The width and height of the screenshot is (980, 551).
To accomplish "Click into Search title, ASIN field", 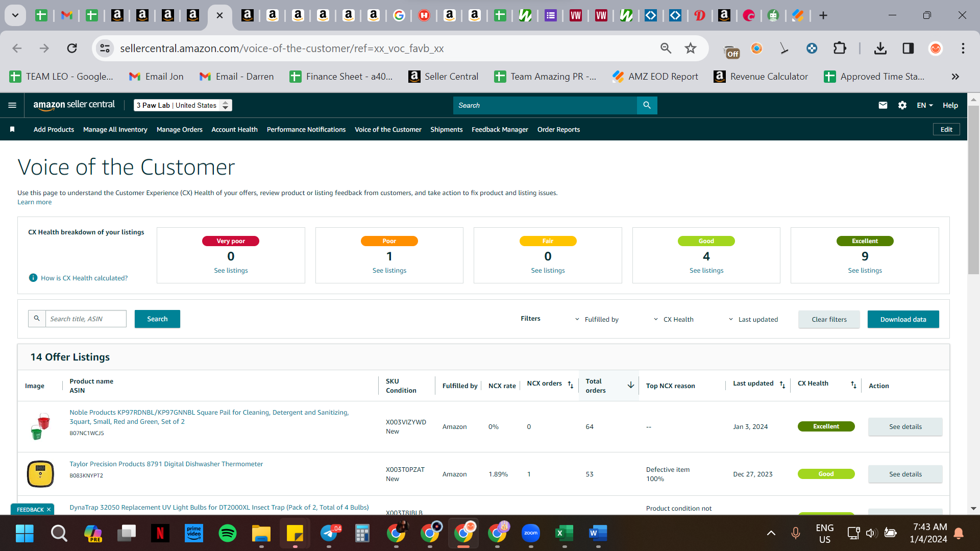I will (x=86, y=319).
